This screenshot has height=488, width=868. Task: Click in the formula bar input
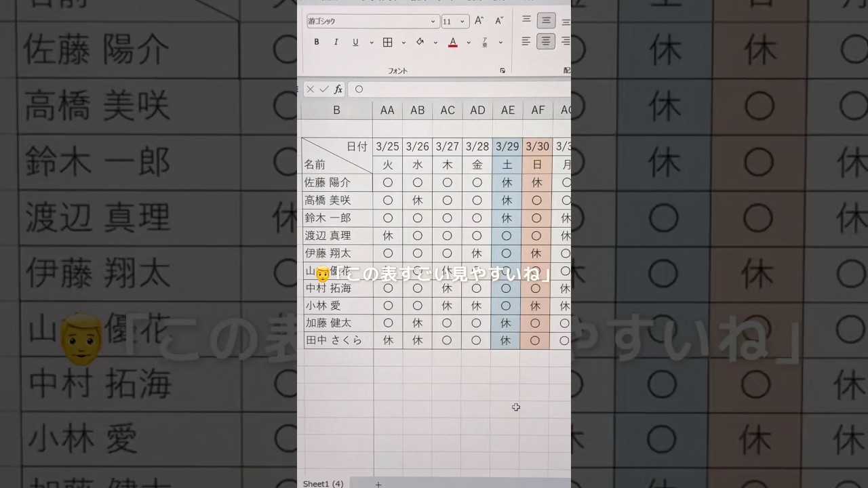pyautogui.click(x=460, y=89)
